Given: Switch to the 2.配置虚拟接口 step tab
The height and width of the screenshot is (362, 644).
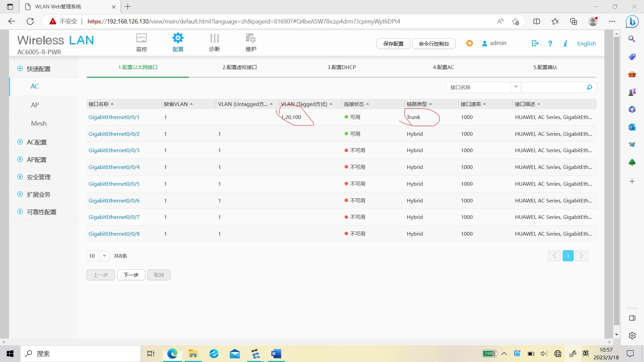Looking at the screenshot, I should 239,67.
